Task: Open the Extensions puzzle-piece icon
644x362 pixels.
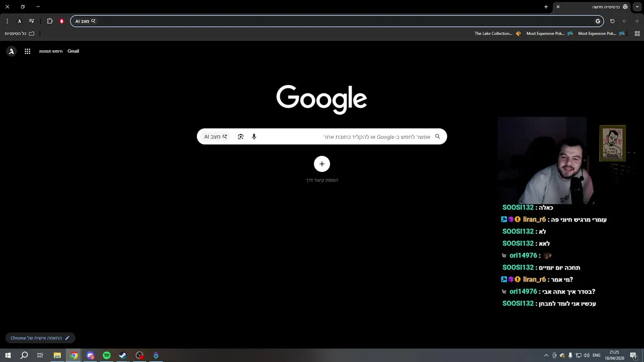Action: pos(50,21)
